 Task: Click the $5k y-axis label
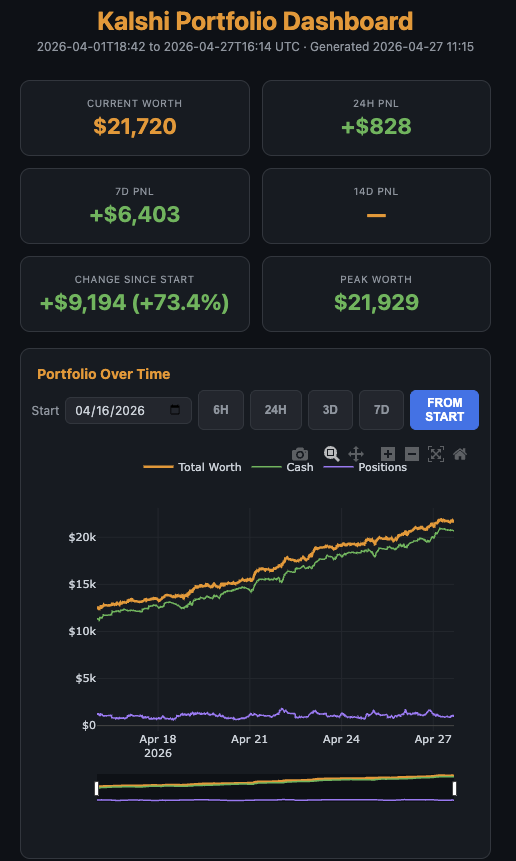[85, 679]
